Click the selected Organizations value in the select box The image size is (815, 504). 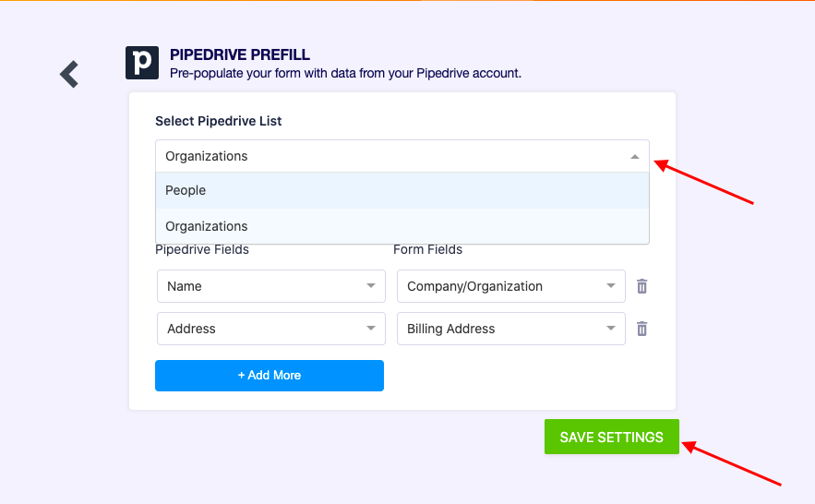point(207,156)
